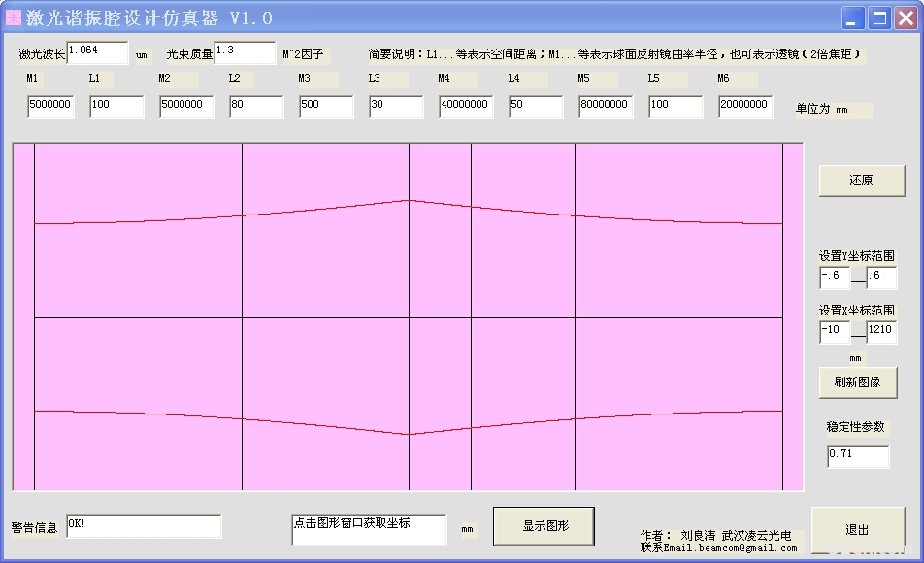Viewport: 924px width, 563px height.
Task: Click the 简要说明 description text
Action: [614, 54]
